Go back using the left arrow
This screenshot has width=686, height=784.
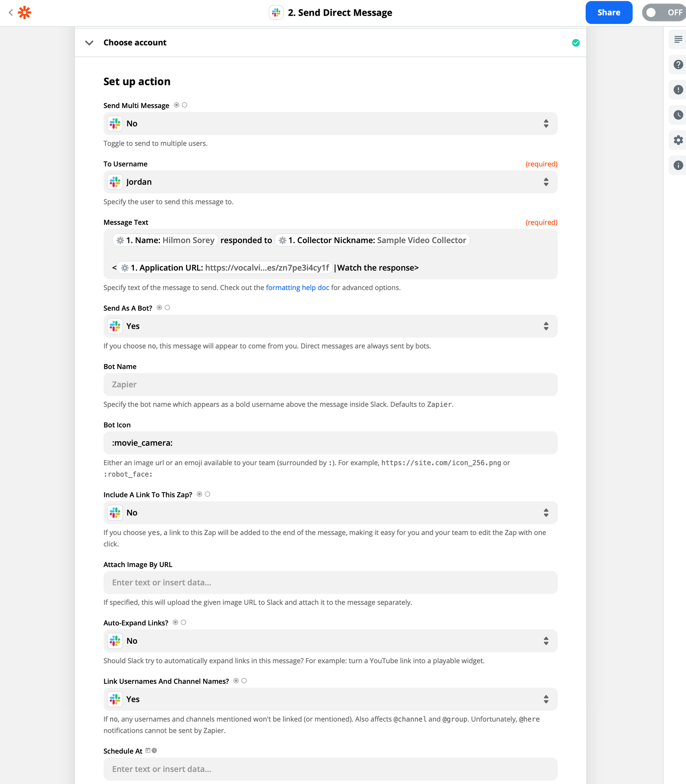[11, 13]
